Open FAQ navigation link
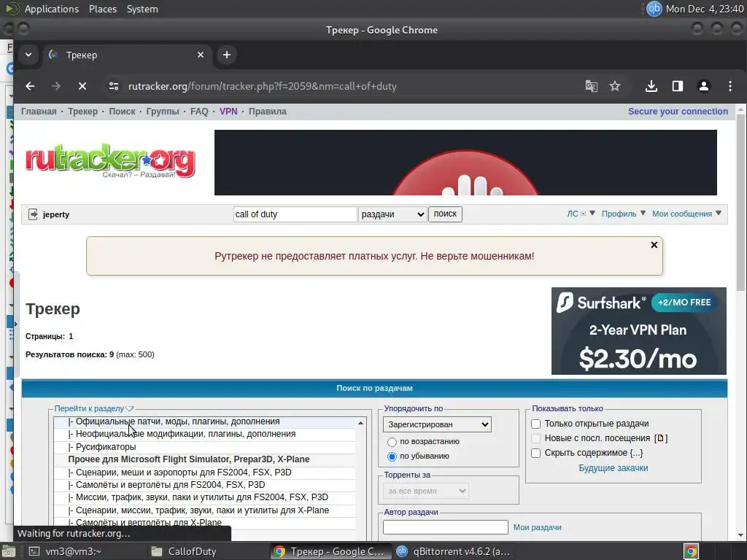This screenshot has height=560, width=747. (199, 112)
